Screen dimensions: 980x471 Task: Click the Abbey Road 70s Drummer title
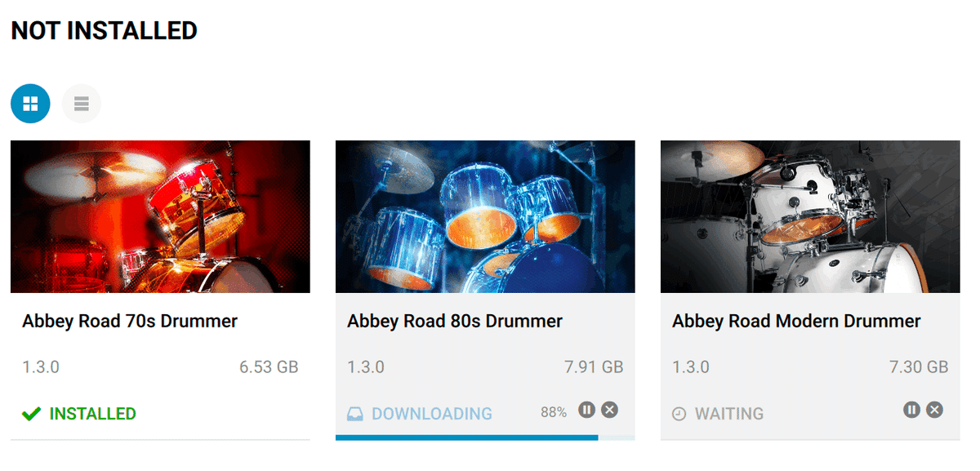[x=130, y=321]
